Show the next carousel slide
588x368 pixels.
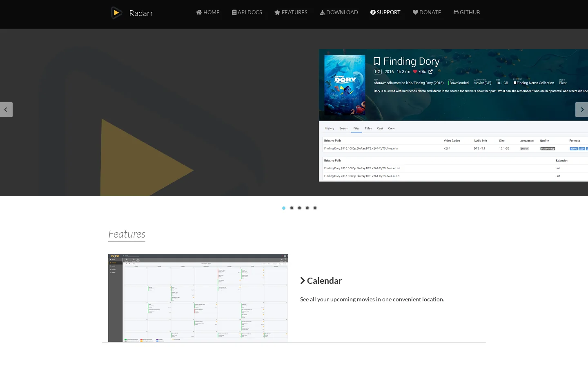tap(581, 110)
